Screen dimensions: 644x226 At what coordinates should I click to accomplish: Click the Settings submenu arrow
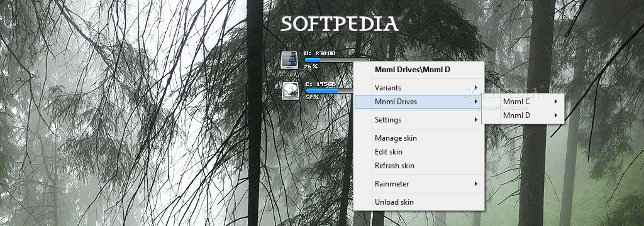point(476,120)
